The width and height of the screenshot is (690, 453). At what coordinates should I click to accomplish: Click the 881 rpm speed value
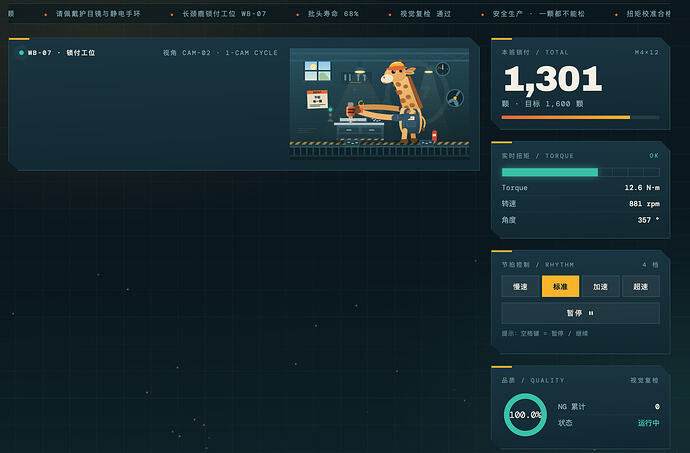(644, 204)
